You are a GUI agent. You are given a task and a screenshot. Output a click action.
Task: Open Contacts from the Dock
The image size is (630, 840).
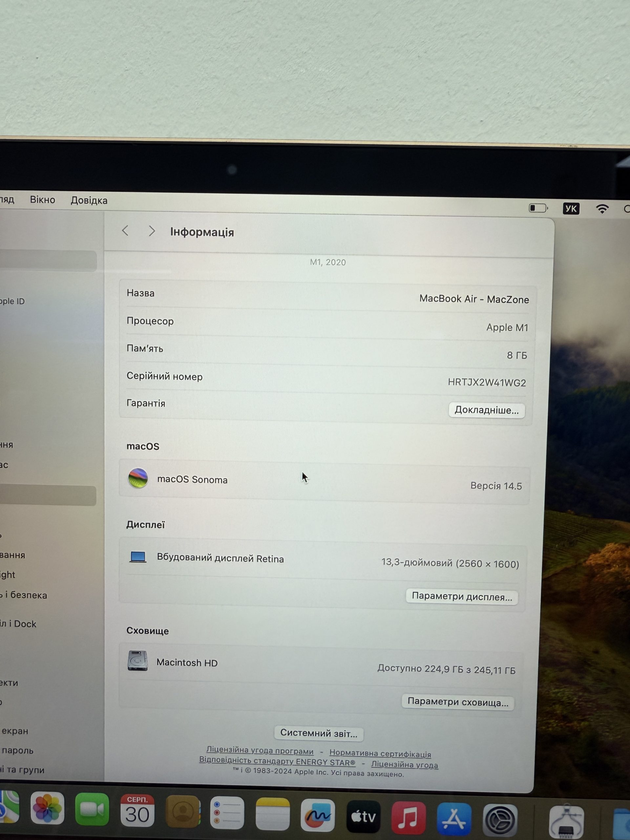click(x=183, y=811)
